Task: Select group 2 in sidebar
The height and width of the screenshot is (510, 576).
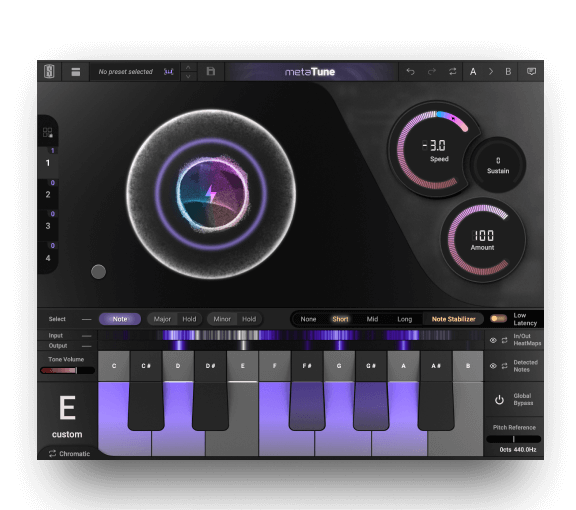Action: pyautogui.click(x=48, y=194)
